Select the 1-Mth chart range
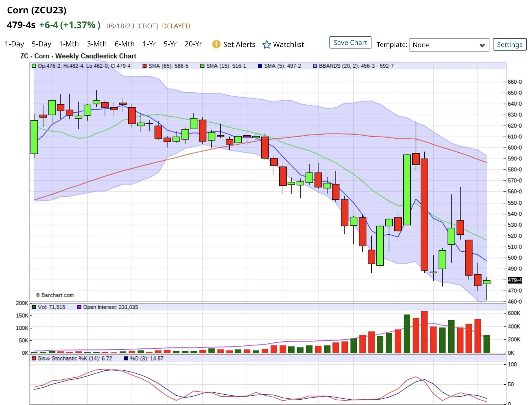The height and width of the screenshot is (405, 532). [69, 44]
